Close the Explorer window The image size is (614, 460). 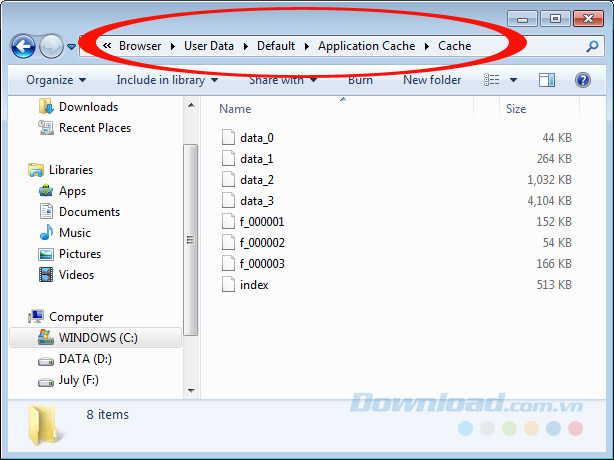(588, 18)
